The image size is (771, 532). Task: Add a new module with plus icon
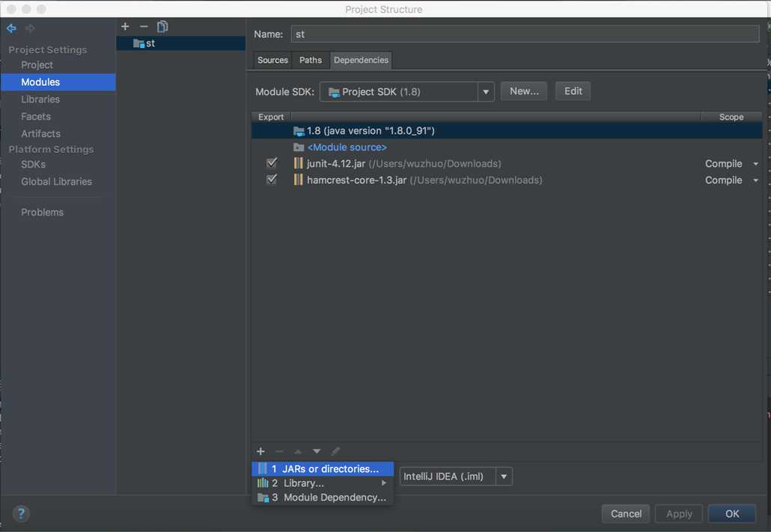click(125, 26)
